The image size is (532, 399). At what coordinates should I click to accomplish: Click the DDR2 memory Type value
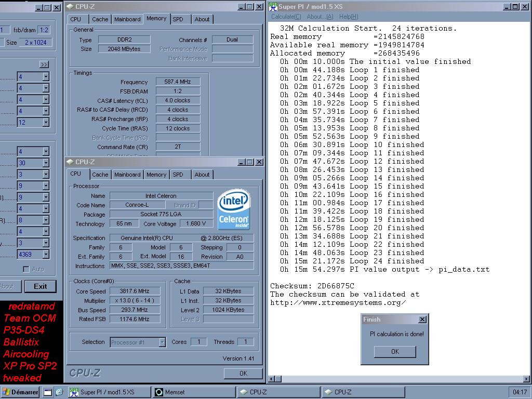(x=124, y=39)
